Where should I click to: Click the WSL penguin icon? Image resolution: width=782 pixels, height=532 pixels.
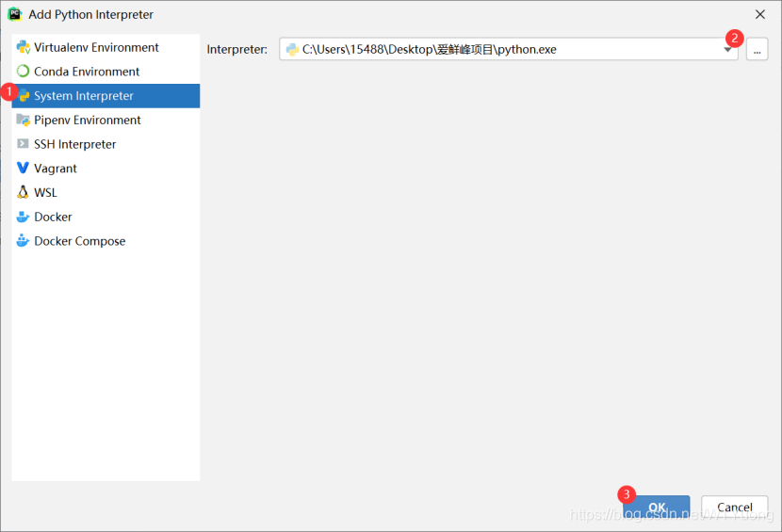[23, 192]
